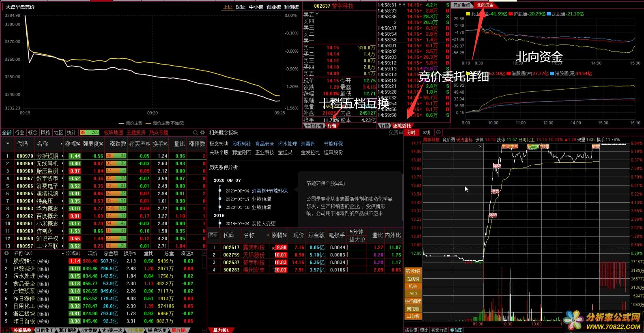Select 风格 sector filter tab

45,132
